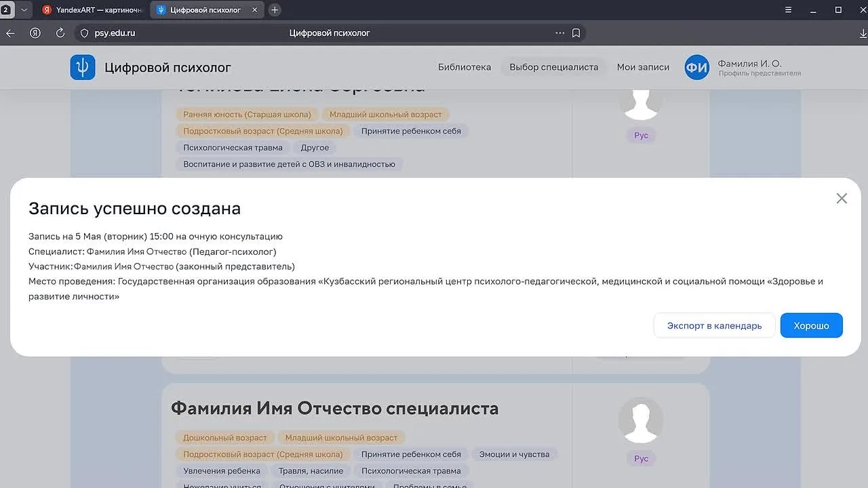Screen dimensions: 868x488
Task: Open the browser hamburger menu
Action: pos(788,9)
